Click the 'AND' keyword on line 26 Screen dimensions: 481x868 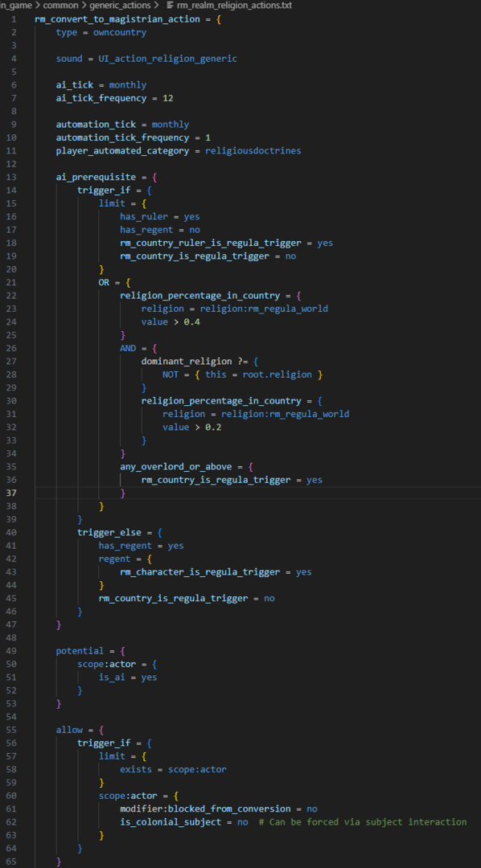(128, 348)
